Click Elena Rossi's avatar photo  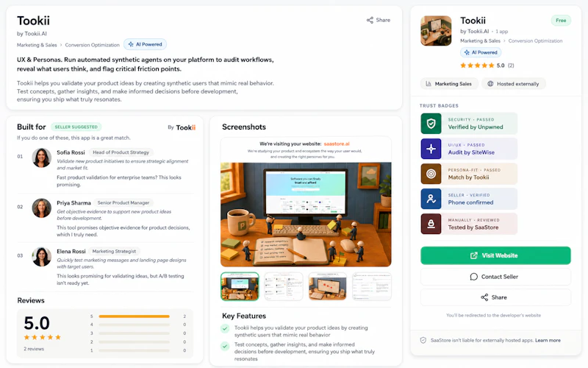(42, 257)
